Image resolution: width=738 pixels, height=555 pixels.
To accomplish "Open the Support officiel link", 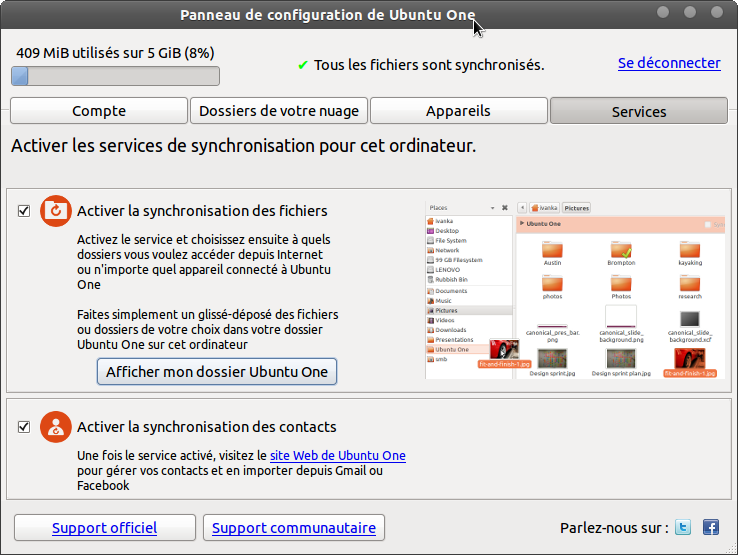I will 104,528.
